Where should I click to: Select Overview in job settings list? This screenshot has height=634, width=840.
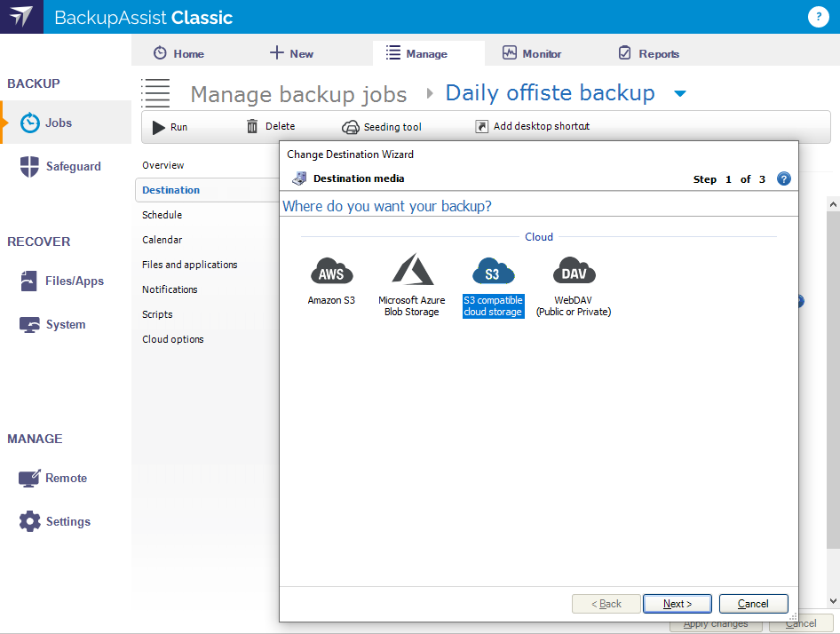coord(162,165)
